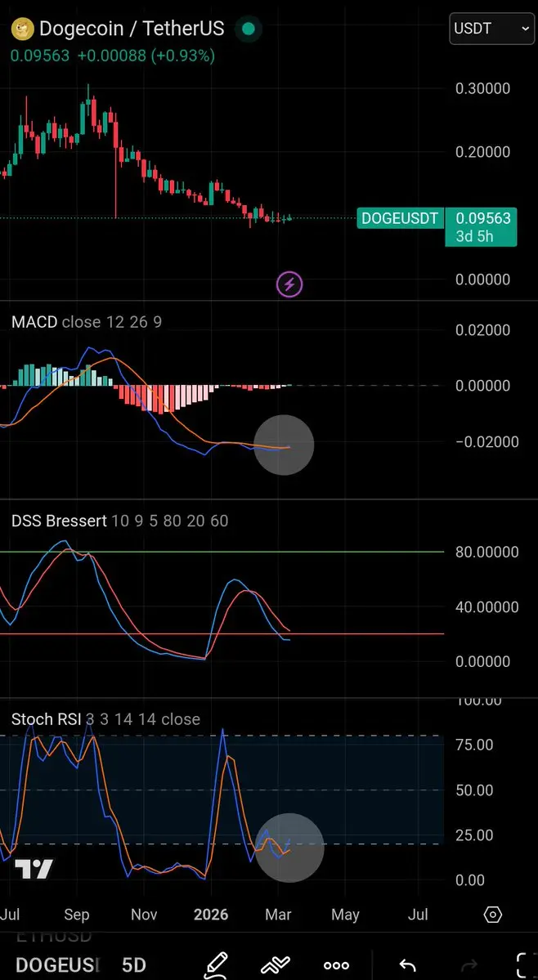The image size is (538, 980).
Task: Tap the 80.00000 DSS Bressert axis label
Action: click(487, 552)
